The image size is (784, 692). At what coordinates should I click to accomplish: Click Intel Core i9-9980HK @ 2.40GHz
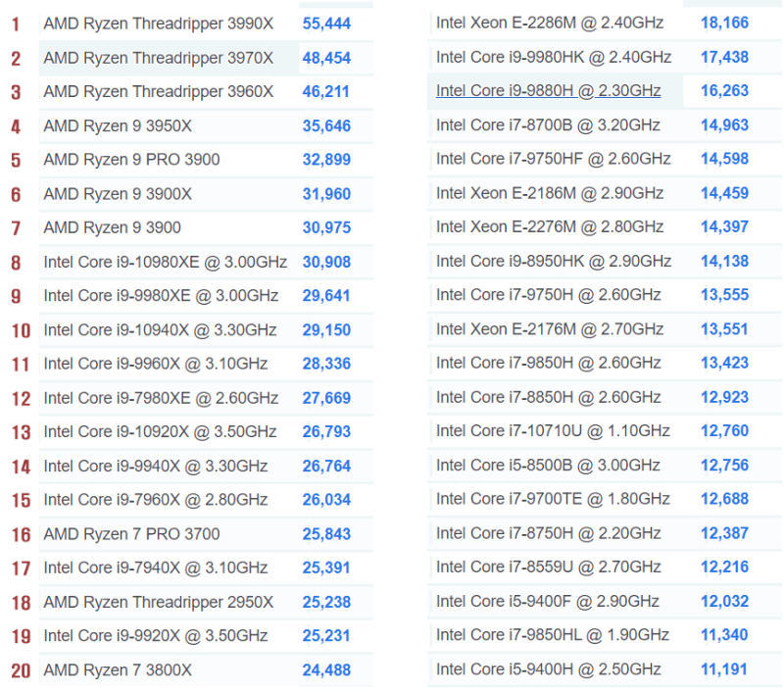coord(554,57)
